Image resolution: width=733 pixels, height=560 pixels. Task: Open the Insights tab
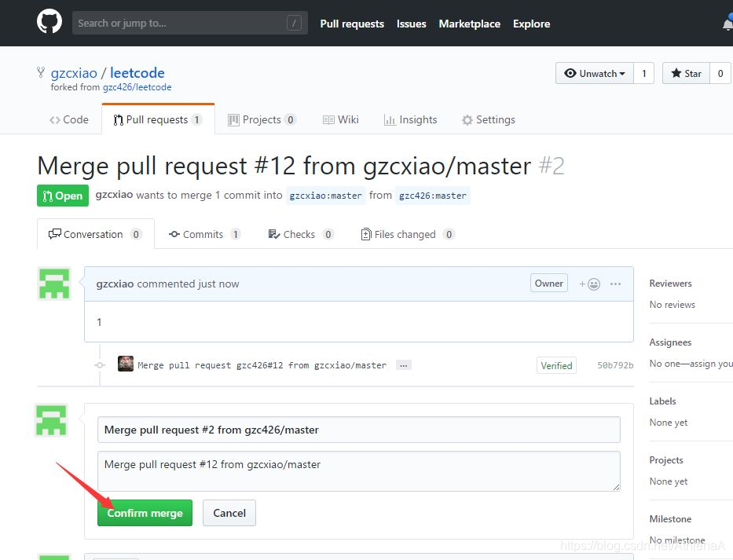click(410, 119)
